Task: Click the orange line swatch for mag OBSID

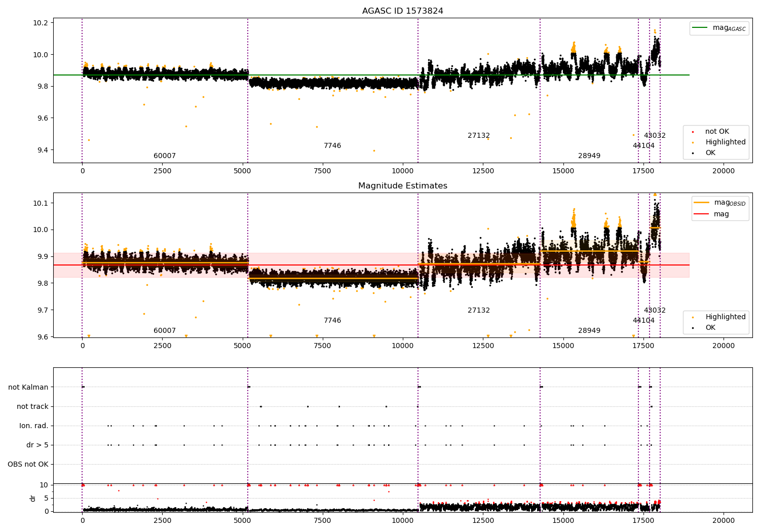Action: [x=702, y=203]
